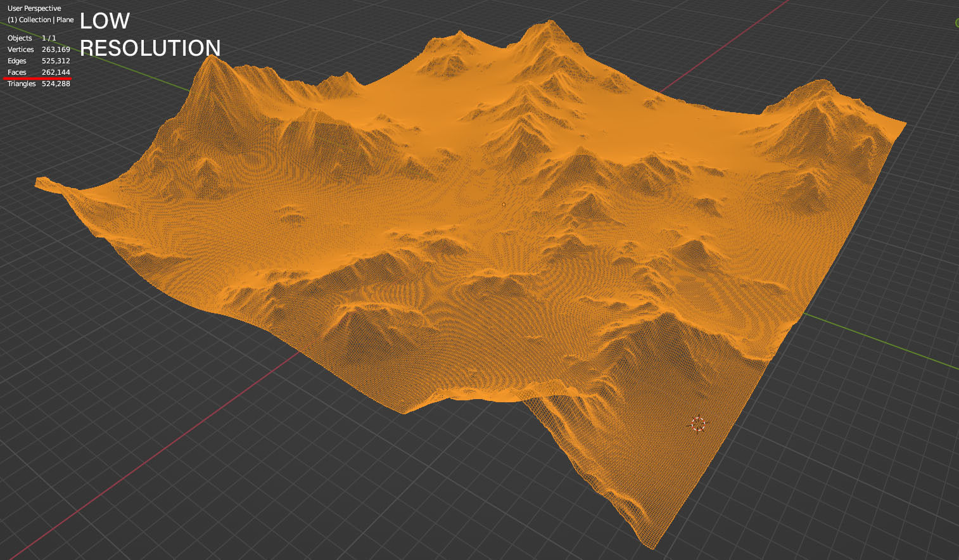Click the object origin dot on the mesh
The image size is (959, 560).
[x=504, y=205]
